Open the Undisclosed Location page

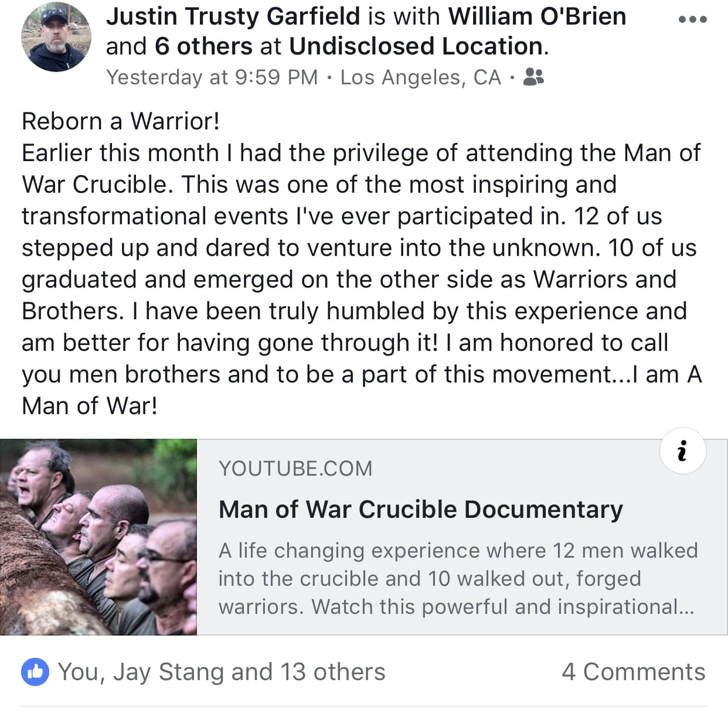[416, 46]
